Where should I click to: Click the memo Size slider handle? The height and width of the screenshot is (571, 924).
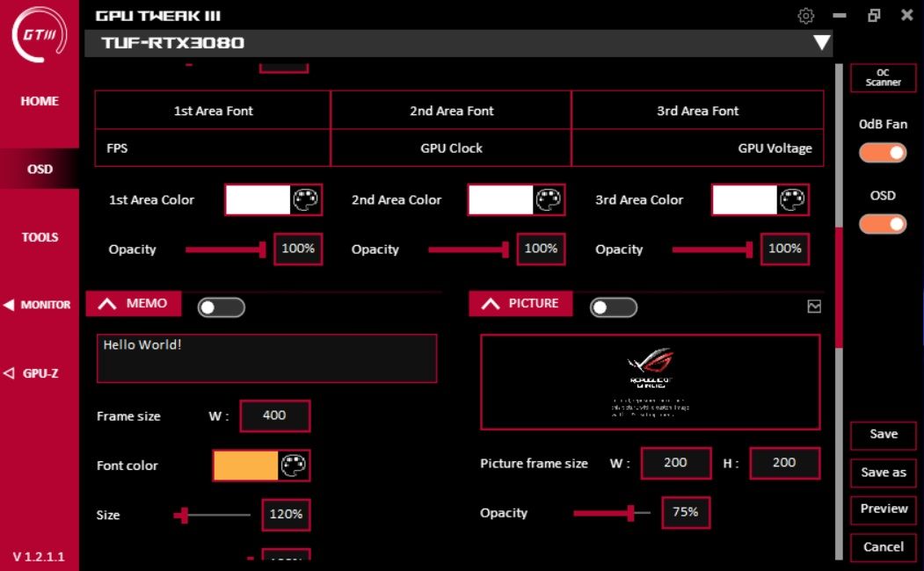pos(185,515)
